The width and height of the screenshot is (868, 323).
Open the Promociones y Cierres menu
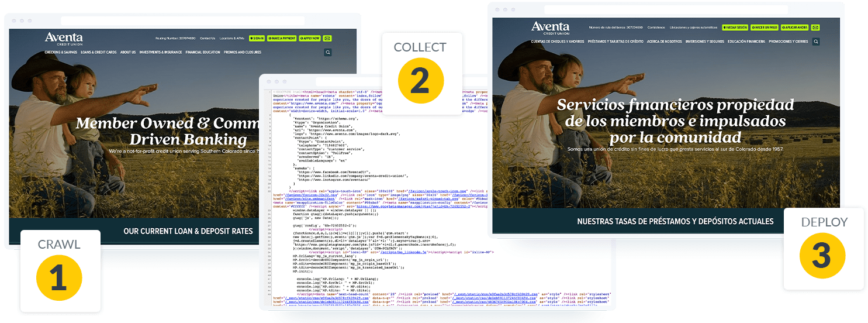point(788,42)
